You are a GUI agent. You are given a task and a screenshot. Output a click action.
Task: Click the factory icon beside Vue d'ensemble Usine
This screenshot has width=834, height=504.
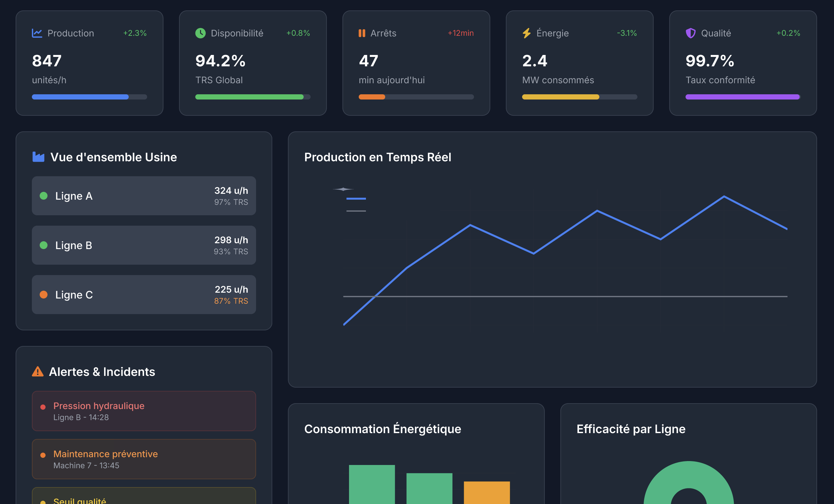pos(38,157)
